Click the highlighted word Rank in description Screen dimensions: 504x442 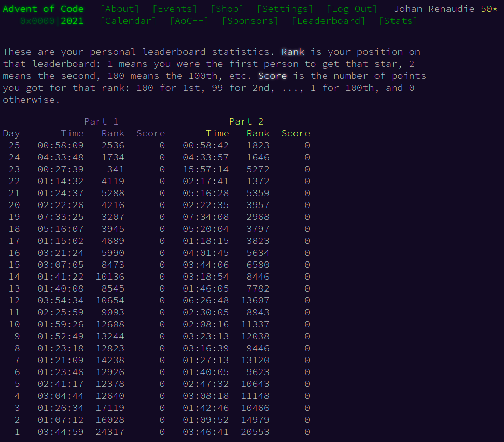293,52
